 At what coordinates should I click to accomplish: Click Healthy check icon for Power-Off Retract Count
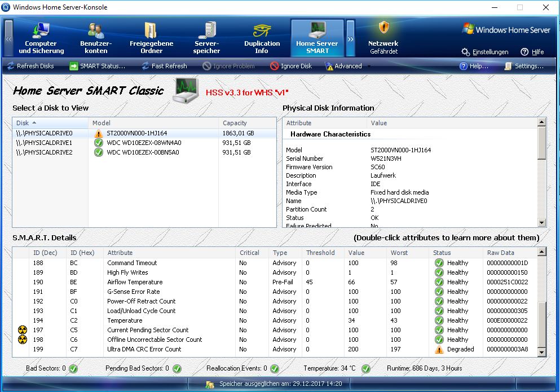pyautogui.click(x=439, y=301)
